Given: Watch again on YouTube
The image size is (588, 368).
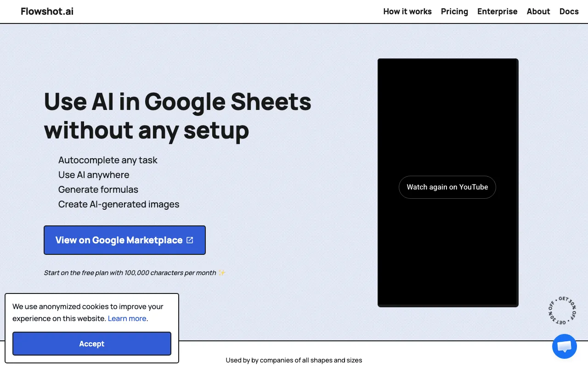Looking at the screenshot, I should point(447,187).
